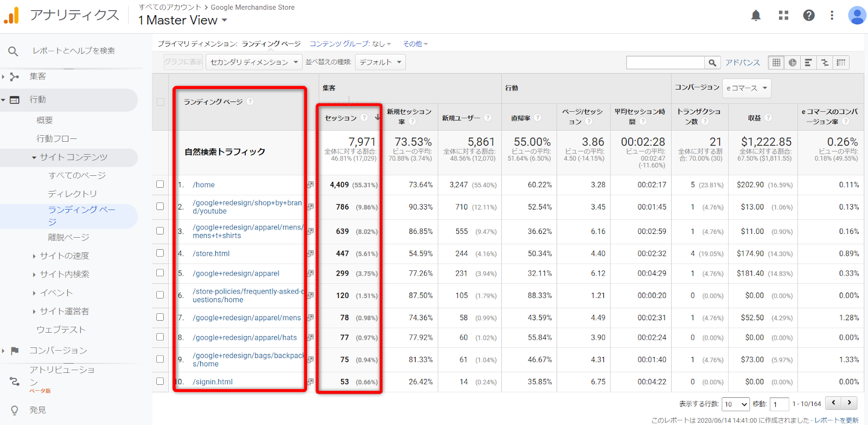The height and width of the screenshot is (425, 868).
Task: Check the box for the /signin.html row
Action: pyautogui.click(x=160, y=381)
